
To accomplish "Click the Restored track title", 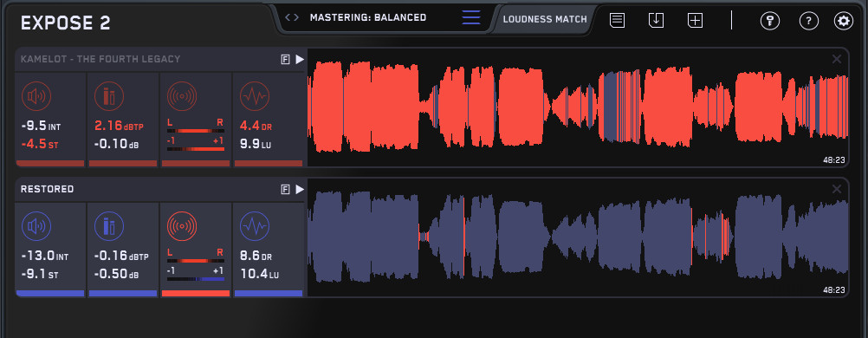I will coord(47,189).
